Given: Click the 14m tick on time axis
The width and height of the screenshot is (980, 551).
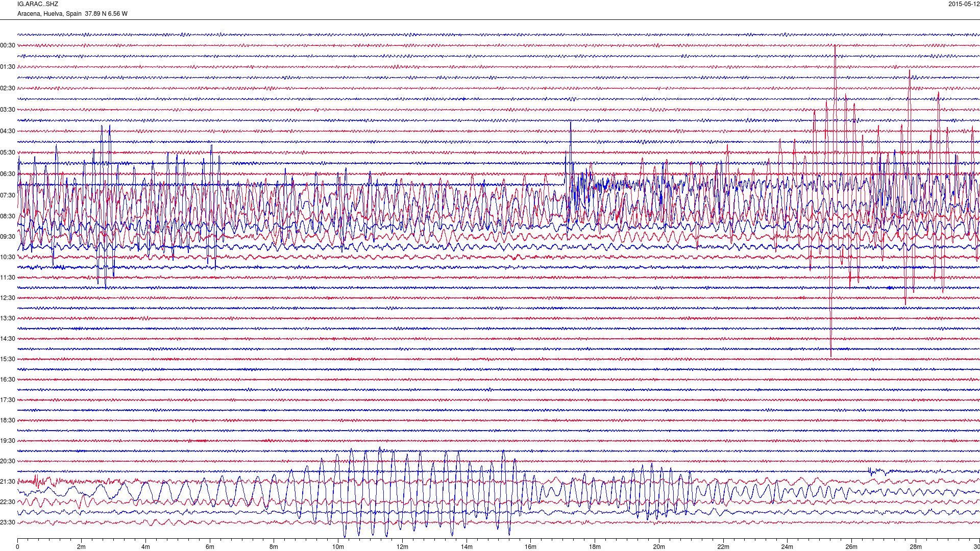Looking at the screenshot, I should pyautogui.click(x=467, y=547).
